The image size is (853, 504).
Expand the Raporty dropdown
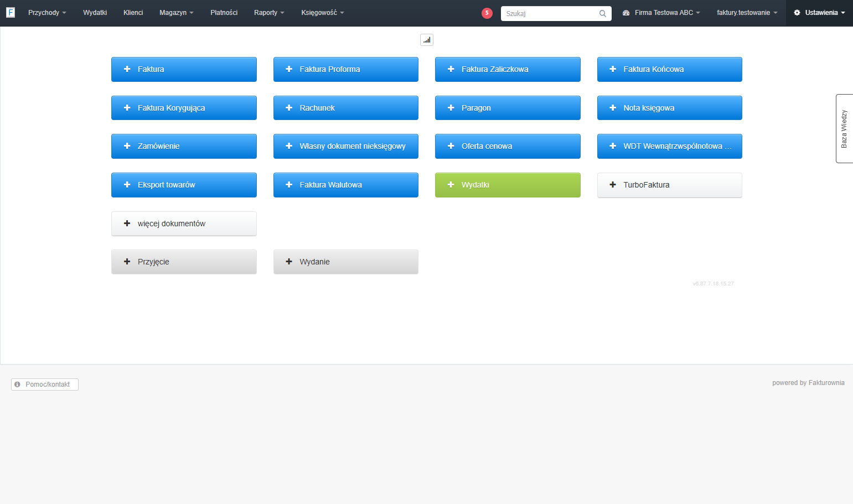[269, 13]
